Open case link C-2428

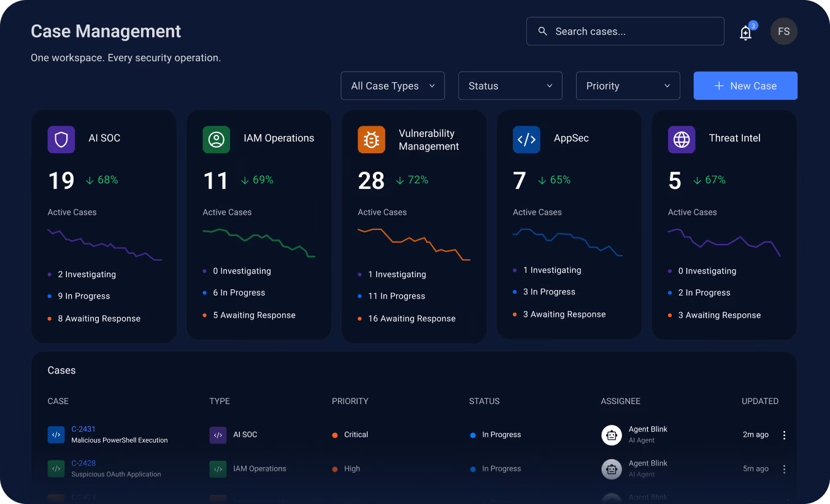[x=83, y=463]
